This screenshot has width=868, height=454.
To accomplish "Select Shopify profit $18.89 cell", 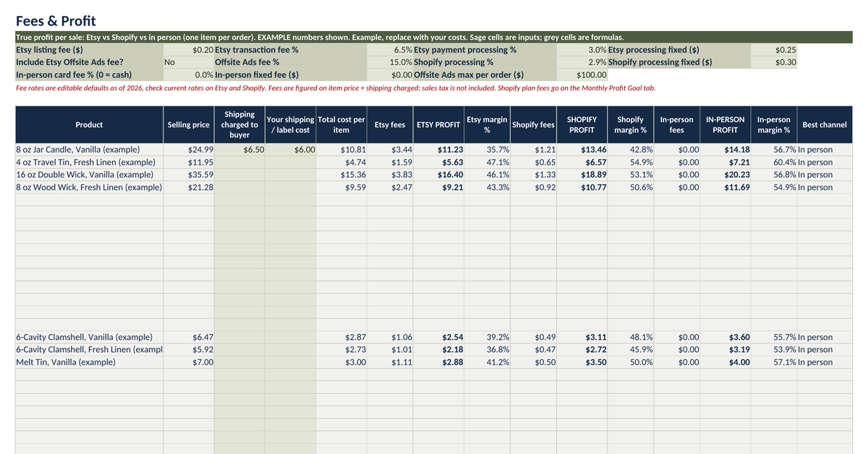I will (x=582, y=174).
